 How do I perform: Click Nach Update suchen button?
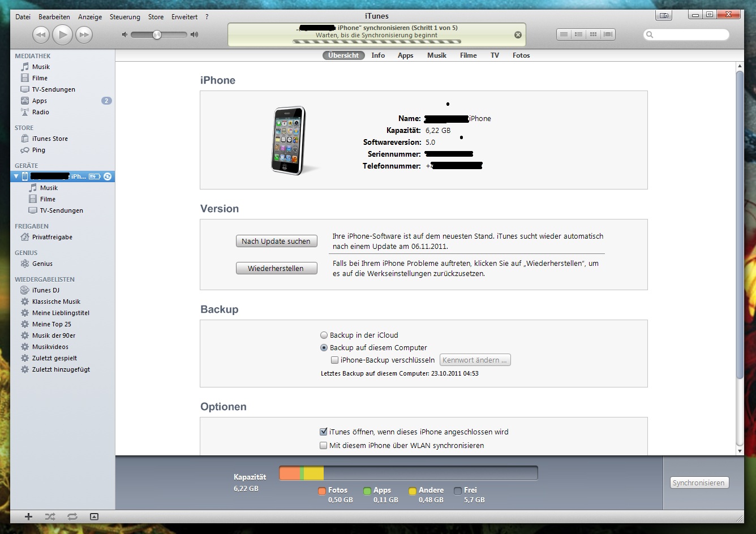(x=276, y=241)
